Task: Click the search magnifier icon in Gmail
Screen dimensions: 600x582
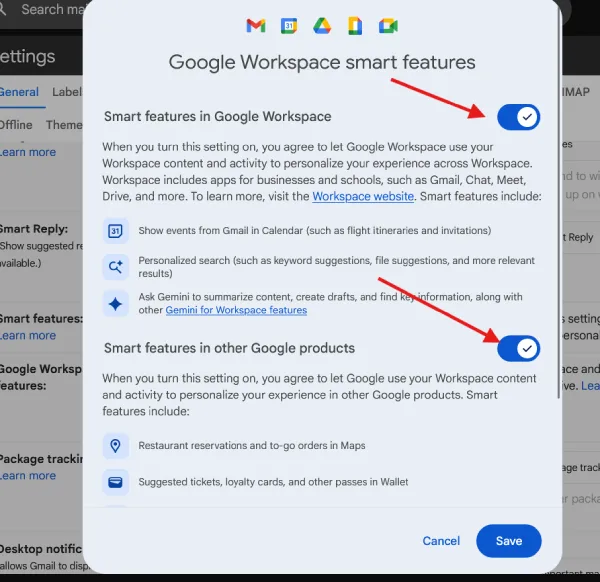Action: (2, 9)
